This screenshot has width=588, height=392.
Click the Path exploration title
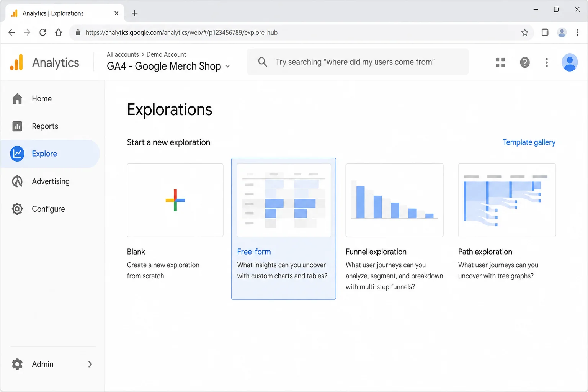point(485,252)
